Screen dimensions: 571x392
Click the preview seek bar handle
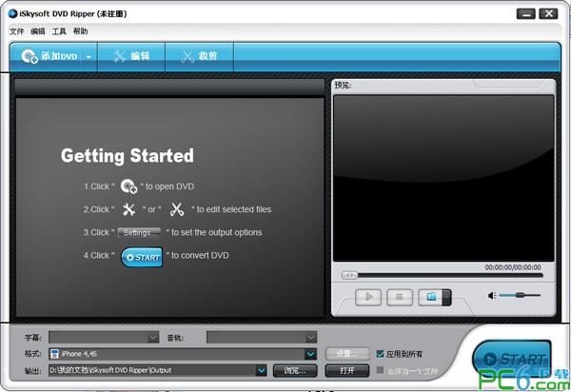coord(349,276)
